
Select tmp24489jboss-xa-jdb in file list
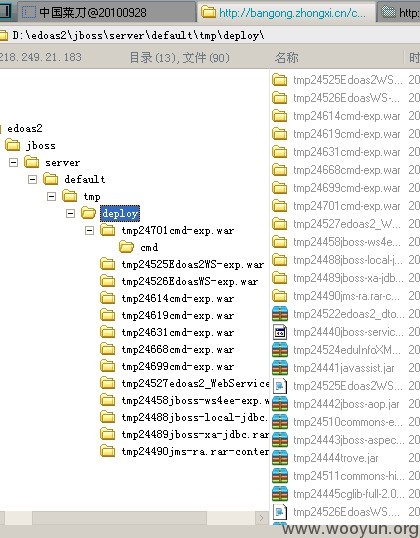(x=348, y=278)
